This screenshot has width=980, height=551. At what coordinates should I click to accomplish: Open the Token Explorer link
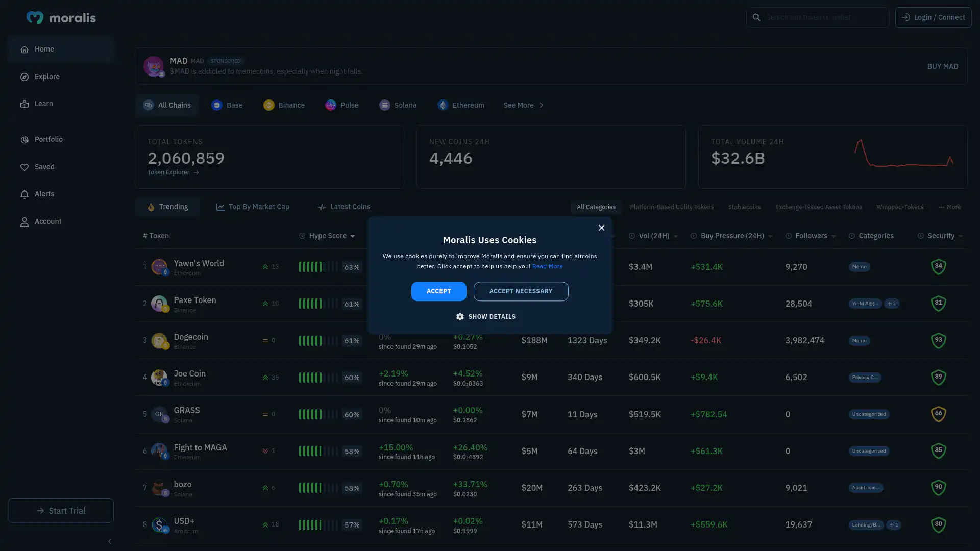coord(173,172)
